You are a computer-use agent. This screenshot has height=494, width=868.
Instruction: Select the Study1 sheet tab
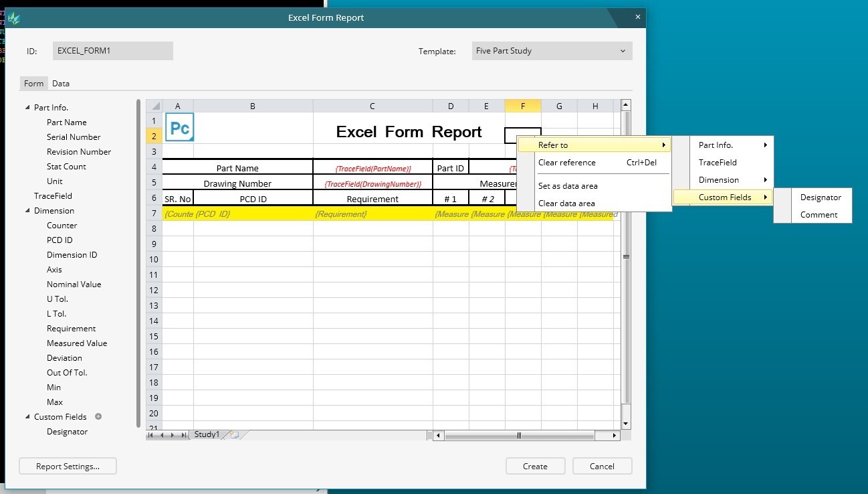pyautogui.click(x=207, y=434)
